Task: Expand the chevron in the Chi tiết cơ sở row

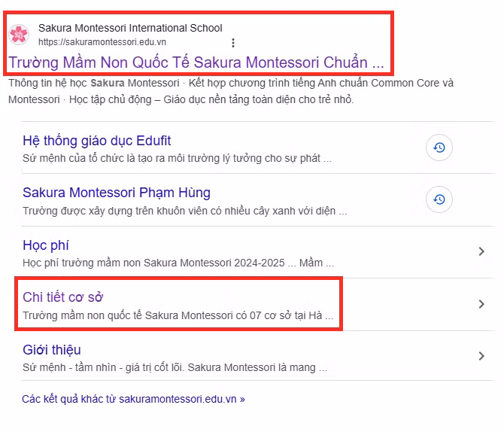Action: click(x=481, y=304)
